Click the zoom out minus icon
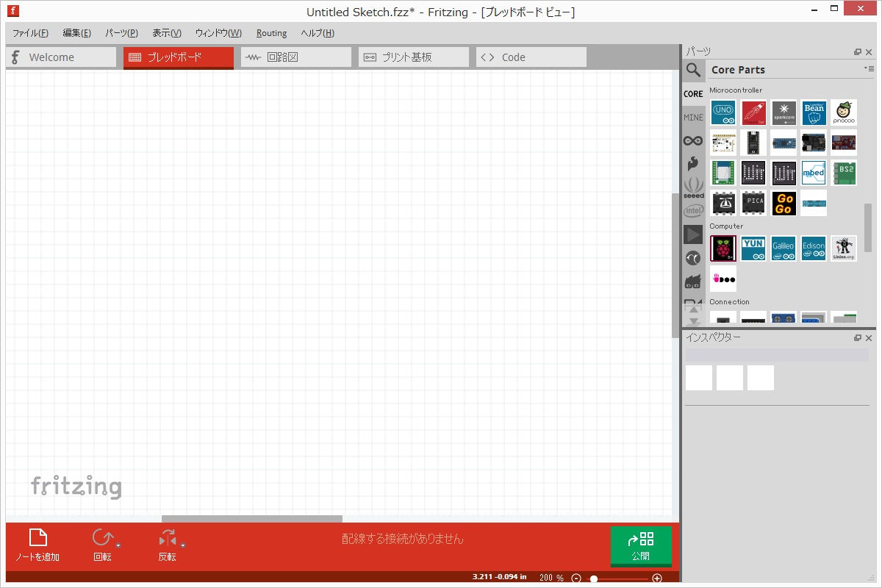This screenshot has width=882, height=588. click(576, 578)
